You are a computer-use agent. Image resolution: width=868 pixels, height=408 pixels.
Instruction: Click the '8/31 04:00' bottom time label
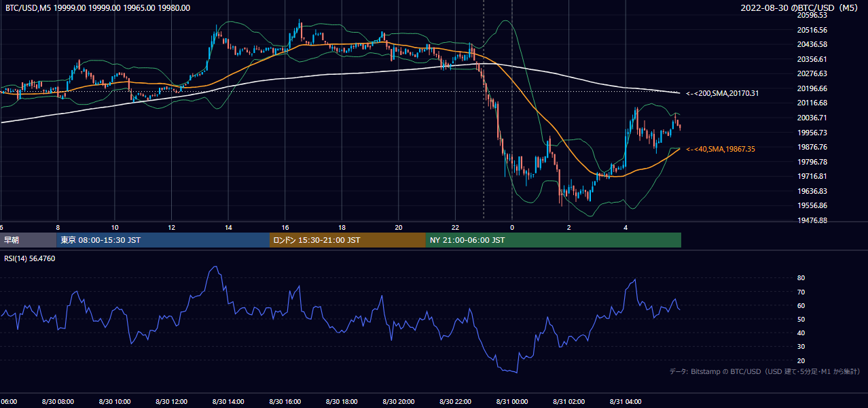coord(625,402)
